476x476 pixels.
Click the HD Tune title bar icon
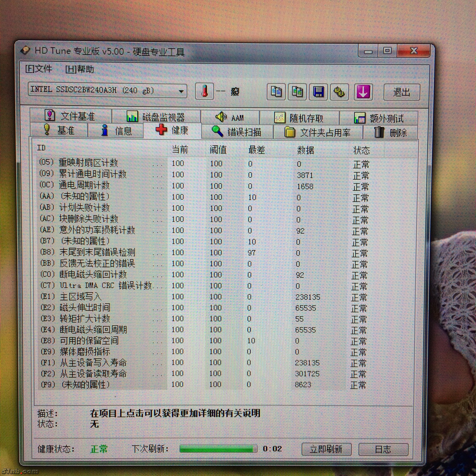click(25, 50)
